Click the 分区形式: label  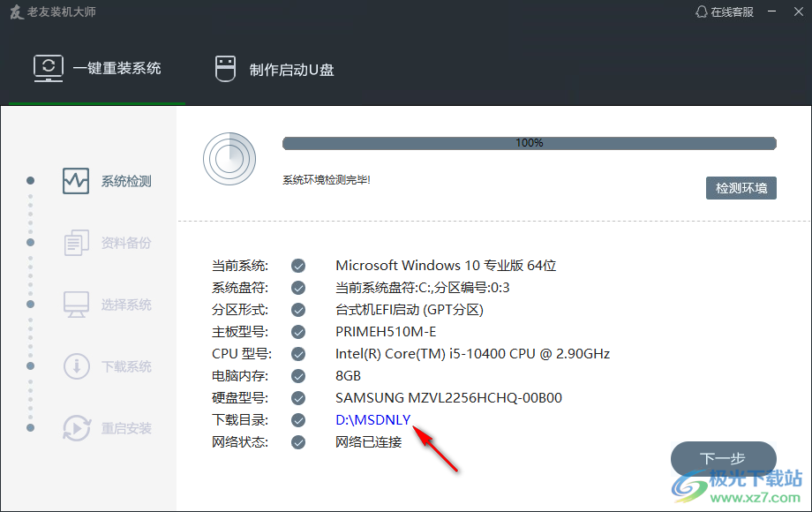tap(240, 310)
